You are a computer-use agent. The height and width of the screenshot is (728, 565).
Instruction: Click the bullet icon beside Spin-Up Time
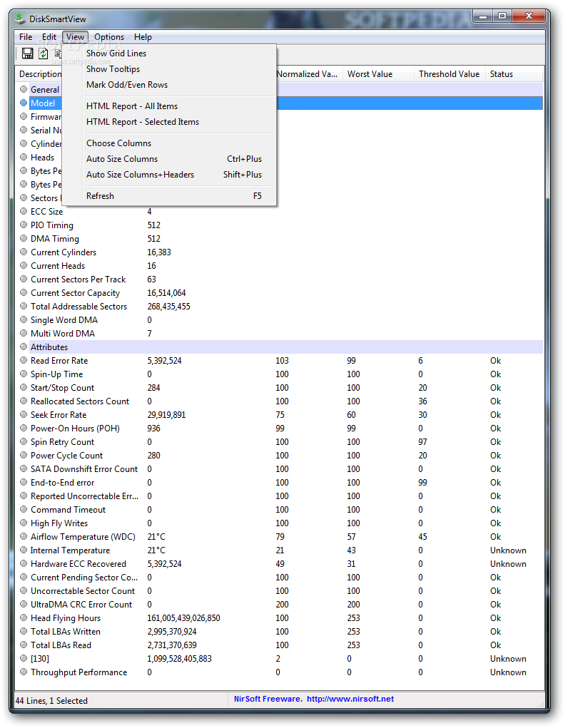click(24, 374)
